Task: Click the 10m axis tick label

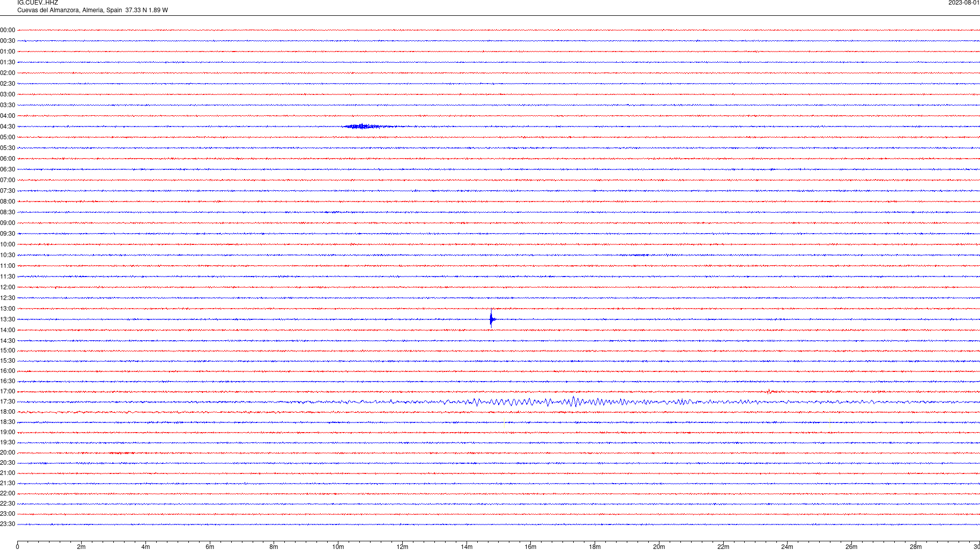Action: coord(338,547)
